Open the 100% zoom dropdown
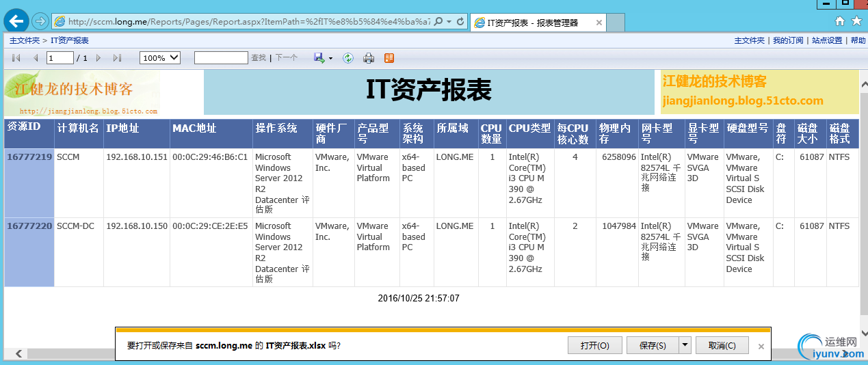Screen dimensions: 868x365 pyautogui.click(x=160, y=58)
